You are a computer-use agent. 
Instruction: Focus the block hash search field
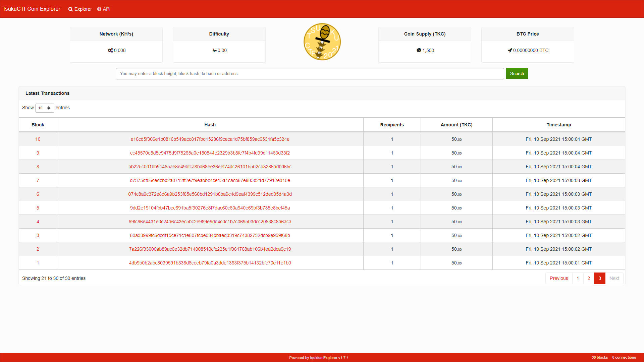tap(310, 74)
